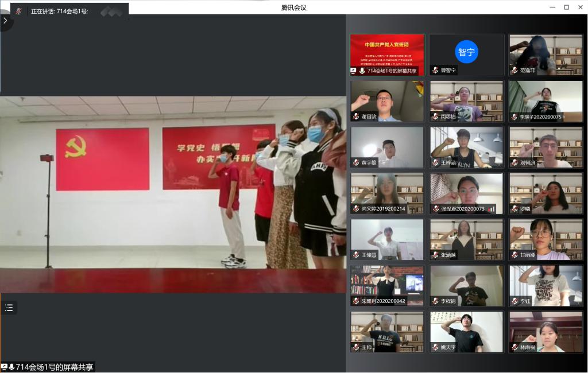This screenshot has width=588, height=373.
Task: Click the muted microphone icon in speaking bar
Action: [x=18, y=11]
